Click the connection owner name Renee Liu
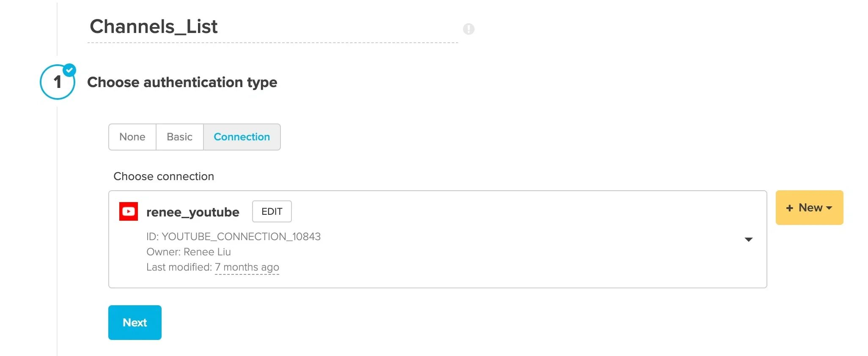This screenshot has height=356, width=868. click(x=207, y=252)
